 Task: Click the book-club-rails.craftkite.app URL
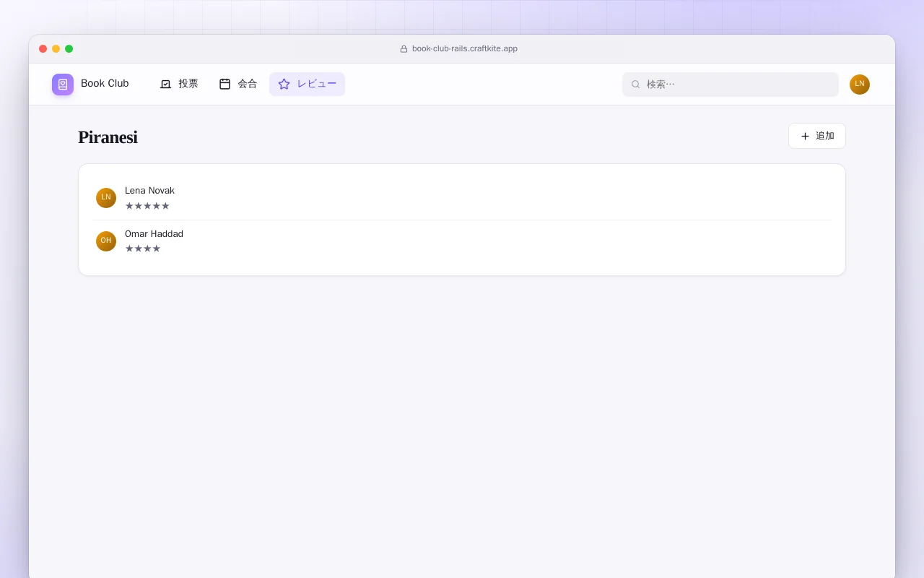(465, 49)
